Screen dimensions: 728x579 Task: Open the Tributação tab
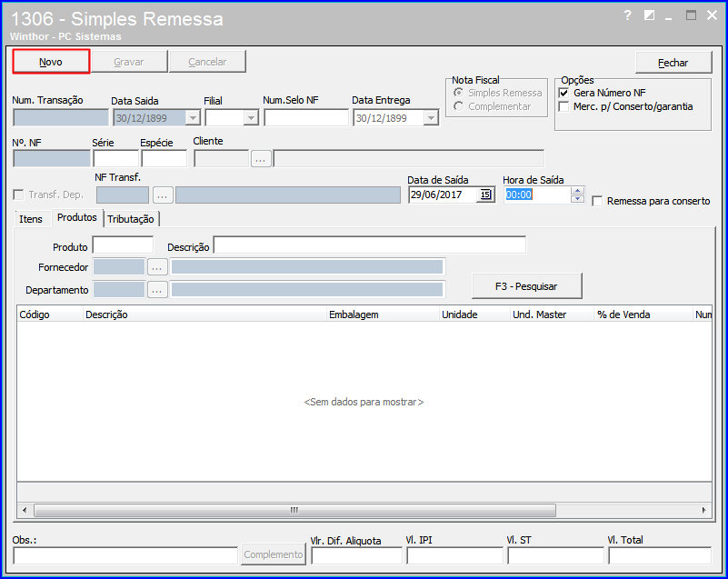coord(131,219)
